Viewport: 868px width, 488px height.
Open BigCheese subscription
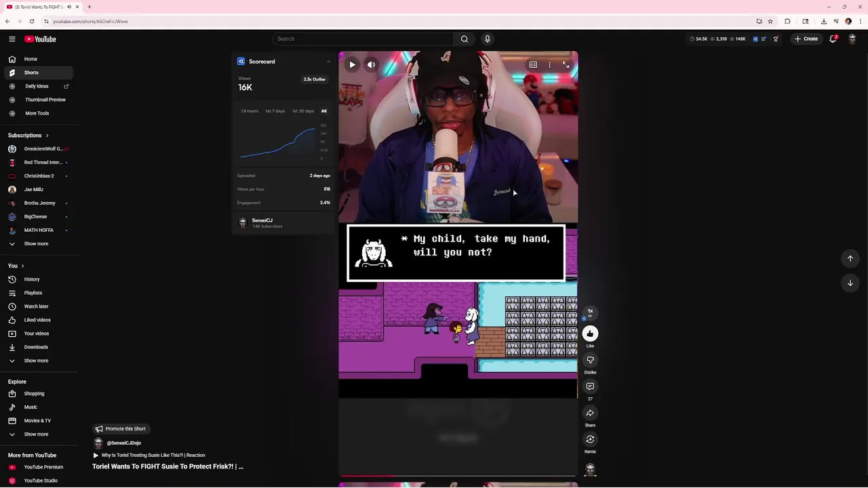39,217
